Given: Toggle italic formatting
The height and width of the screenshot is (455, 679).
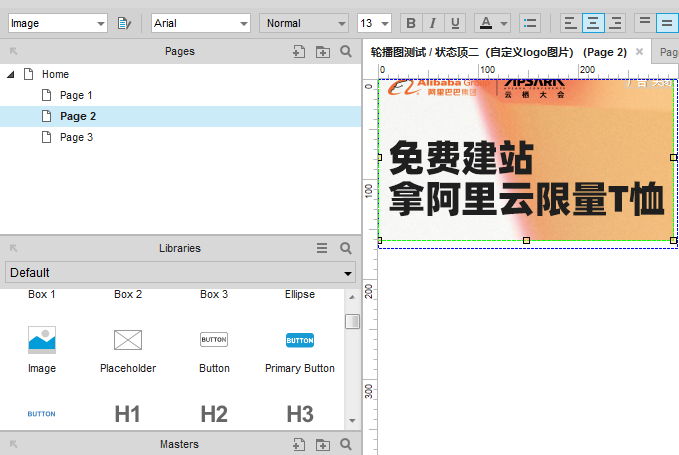Looking at the screenshot, I should pos(433,23).
